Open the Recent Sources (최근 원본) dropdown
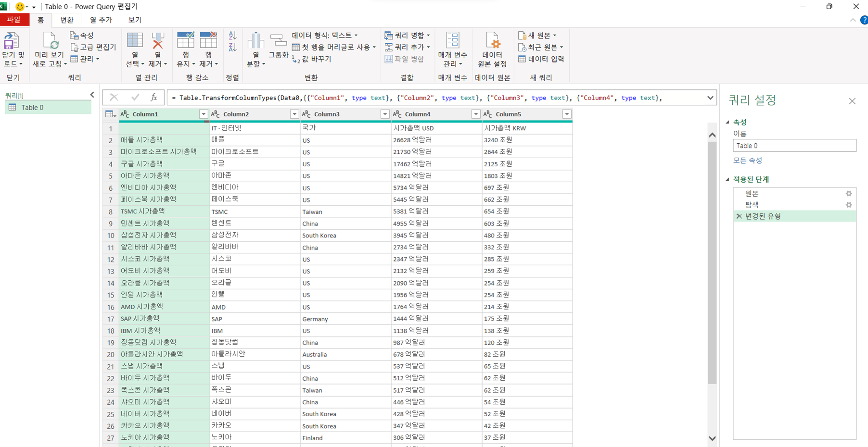This screenshot has height=447, width=868. point(540,47)
